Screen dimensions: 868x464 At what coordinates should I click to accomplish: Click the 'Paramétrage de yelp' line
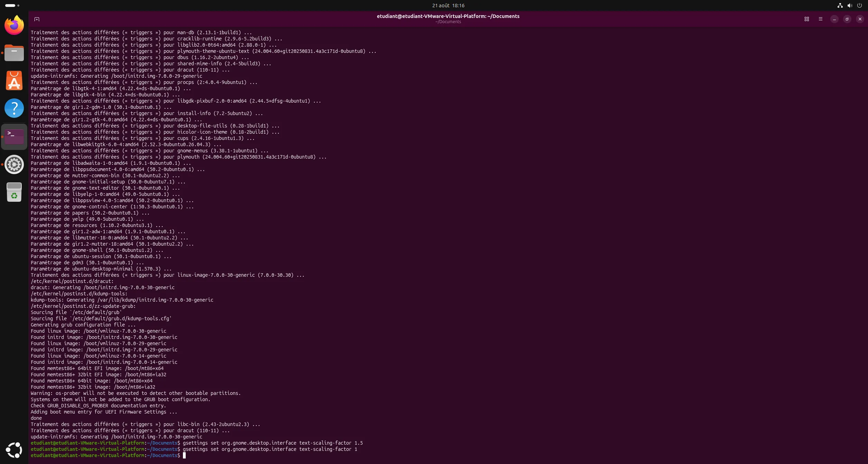click(x=87, y=219)
